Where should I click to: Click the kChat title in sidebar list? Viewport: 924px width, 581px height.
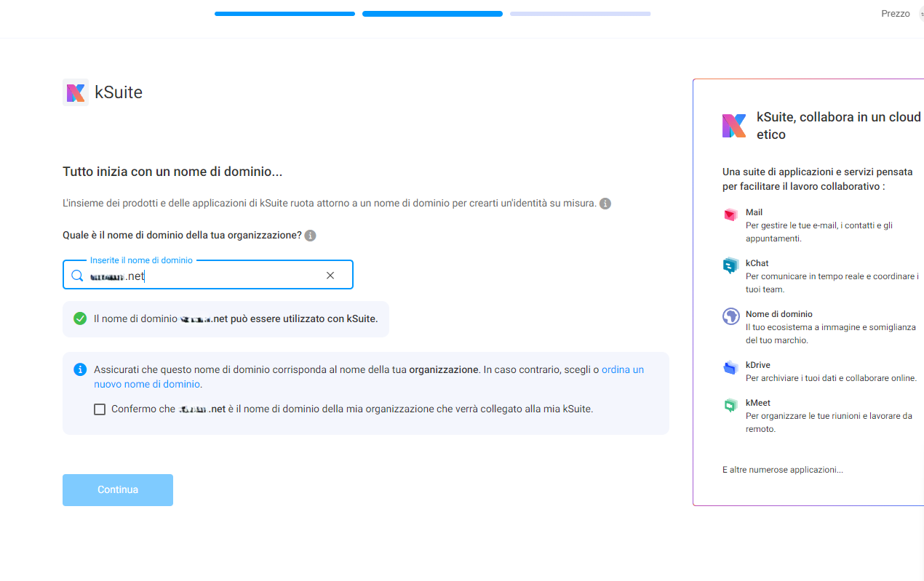tap(757, 263)
